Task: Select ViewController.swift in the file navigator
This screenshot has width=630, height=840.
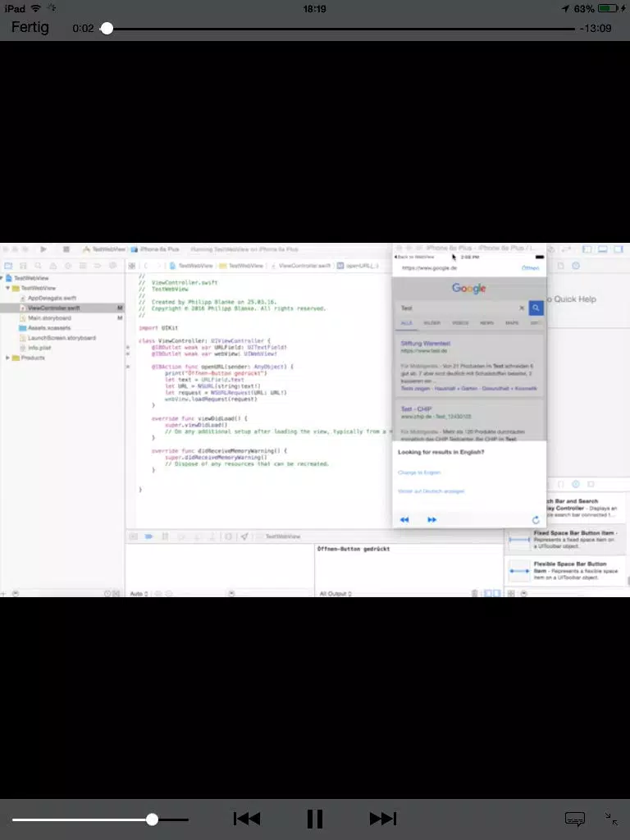Action: point(53,308)
